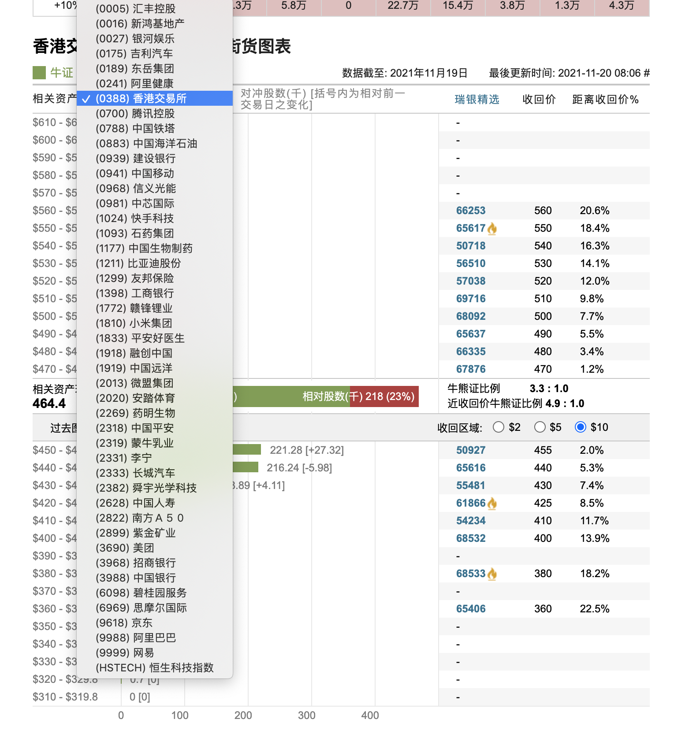The image size is (700, 741).
Task: Click the green 牛证 legend square
Action: tap(39, 73)
